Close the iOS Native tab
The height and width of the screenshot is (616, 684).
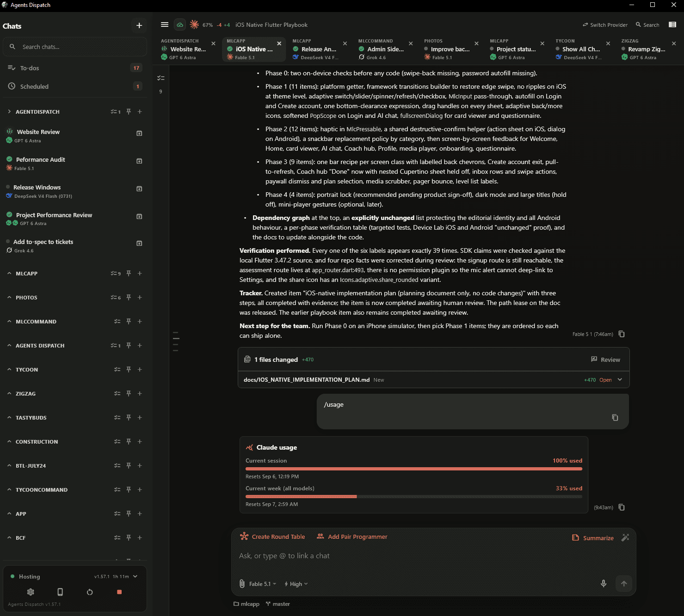click(x=279, y=43)
